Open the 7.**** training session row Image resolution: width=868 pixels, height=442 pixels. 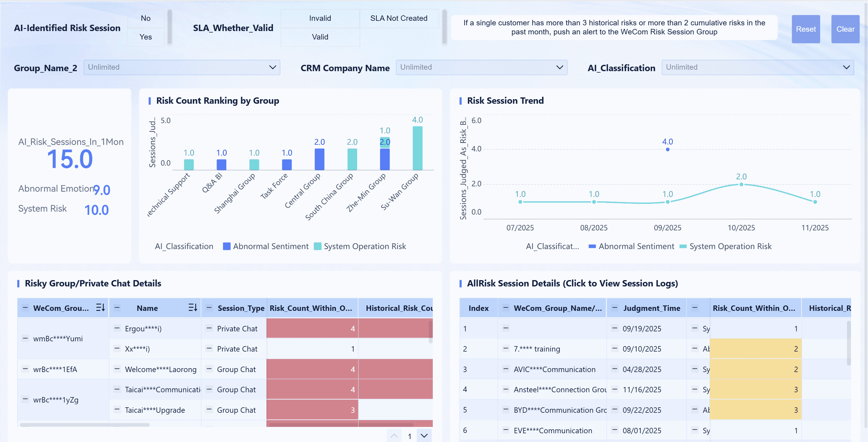pos(655,349)
